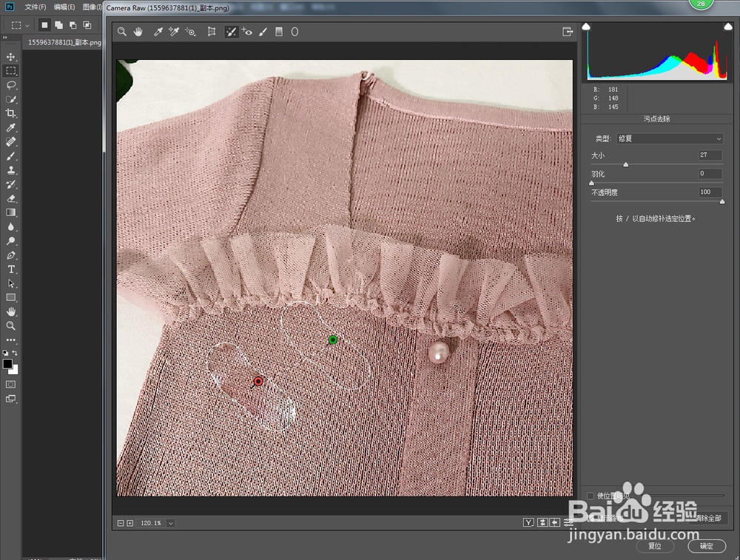Select the Horizontal Type tool
This screenshot has width=740, height=560.
pyautogui.click(x=11, y=269)
